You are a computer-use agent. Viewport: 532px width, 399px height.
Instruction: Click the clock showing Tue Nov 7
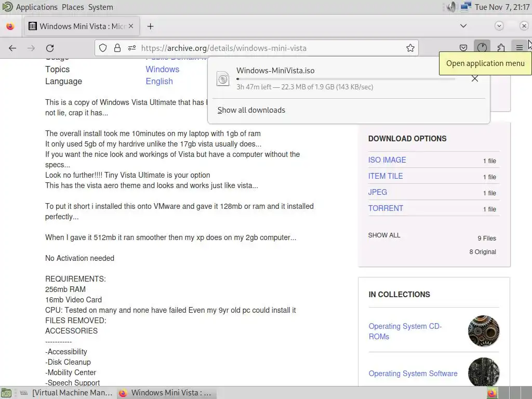502,7
